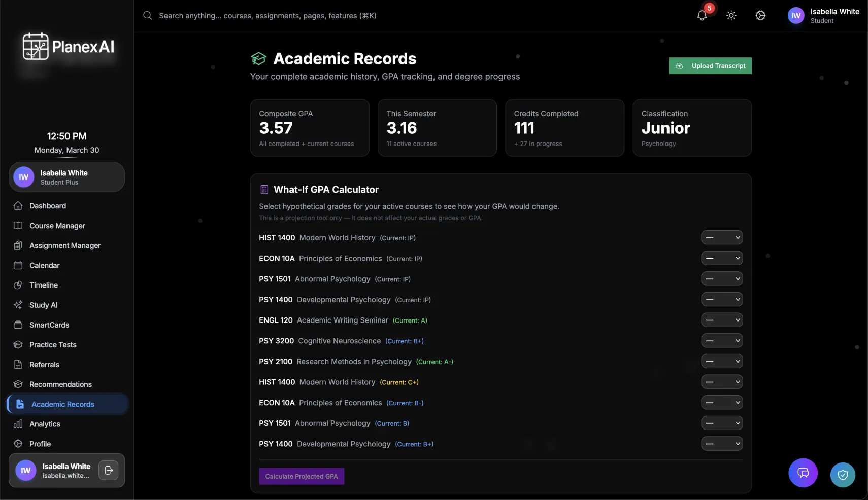Click the shield check floating button
This screenshot has width=868, height=500.
coord(843,475)
